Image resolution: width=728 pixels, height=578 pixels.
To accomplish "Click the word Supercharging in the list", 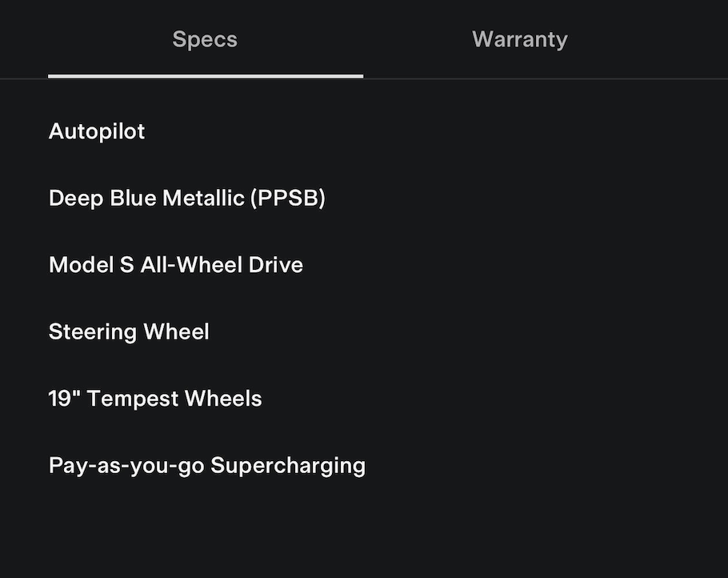I will pyautogui.click(x=288, y=465).
